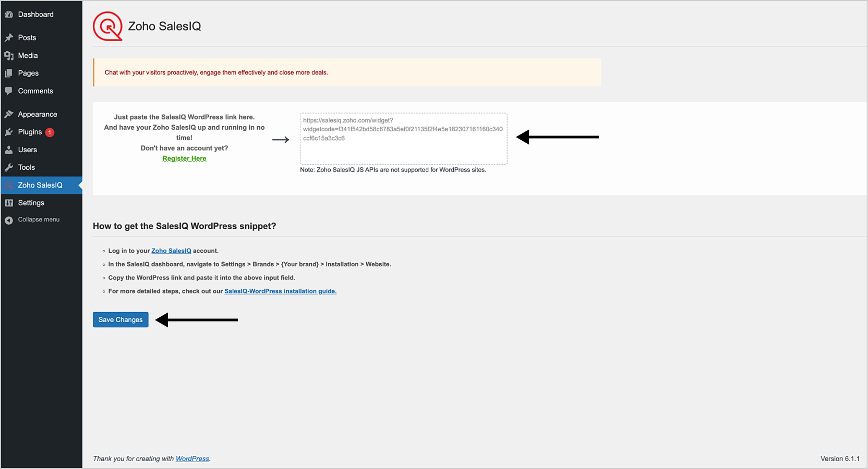The width and height of the screenshot is (868, 469).
Task: Open the Zoho SalesIQ menu item
Action: point(40,185)
